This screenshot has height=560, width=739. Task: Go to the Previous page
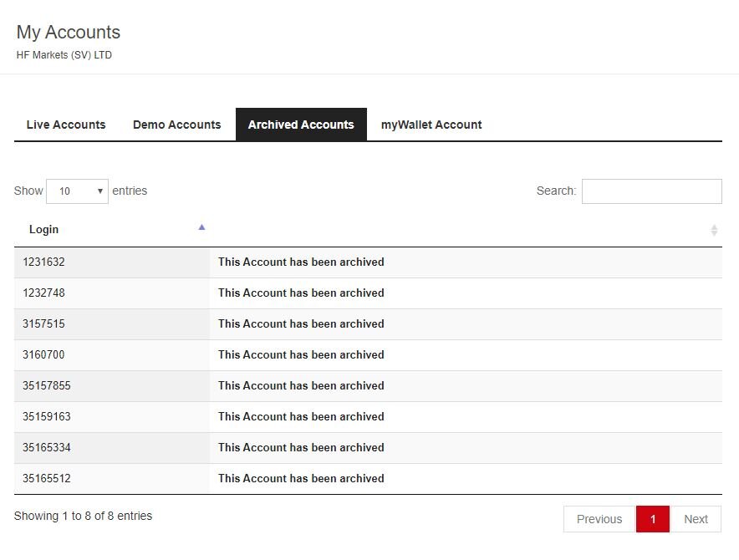pos(599,519)
